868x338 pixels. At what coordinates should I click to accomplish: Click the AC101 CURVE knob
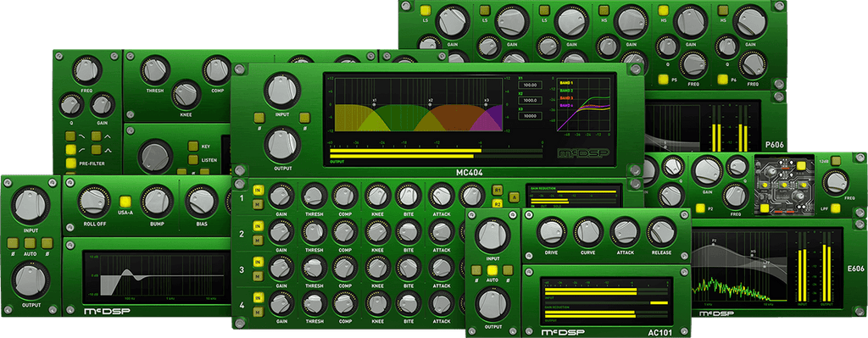[588, 232]
